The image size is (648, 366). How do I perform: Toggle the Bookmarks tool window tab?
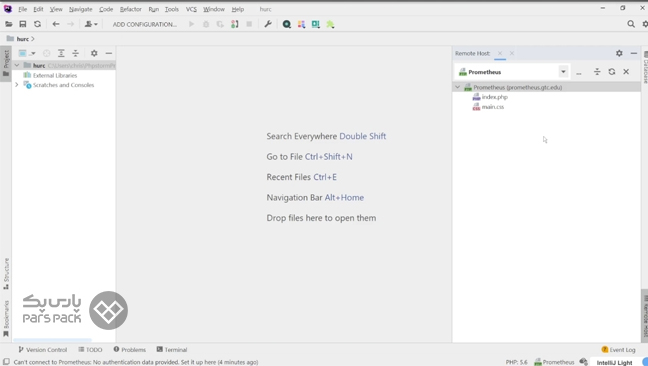(6, 318)
